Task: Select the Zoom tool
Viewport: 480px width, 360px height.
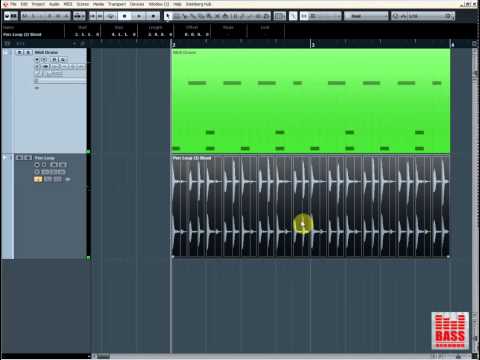Action: (209, 16)
